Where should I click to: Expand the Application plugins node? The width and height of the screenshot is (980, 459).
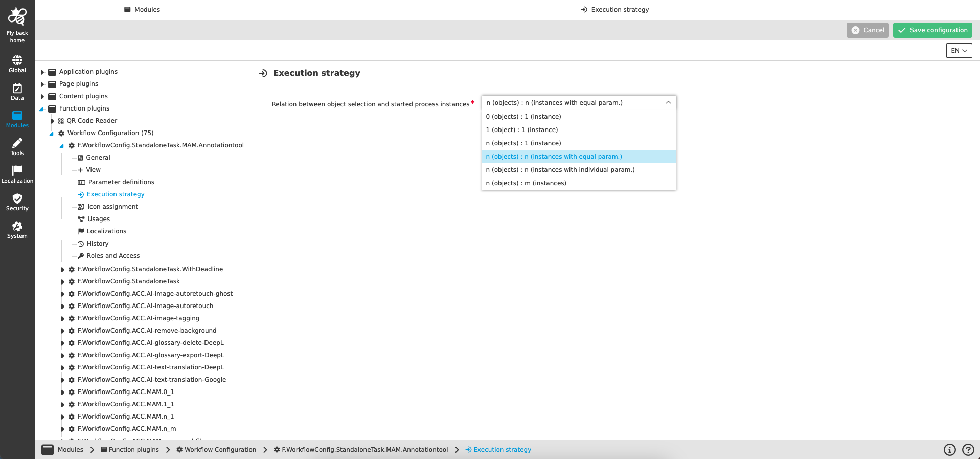[42, 72]
